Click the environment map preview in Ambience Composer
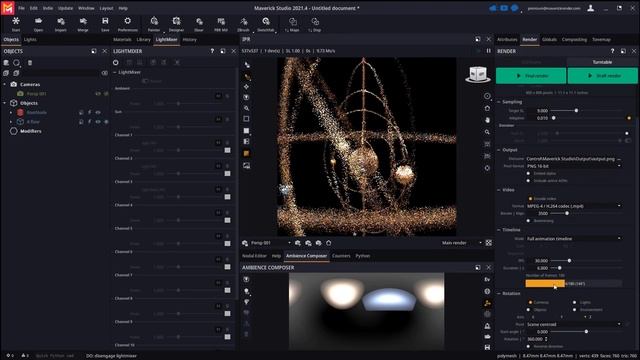Image resolution: width=640 pixels, height=360 pixels. [x=367, y=311]
